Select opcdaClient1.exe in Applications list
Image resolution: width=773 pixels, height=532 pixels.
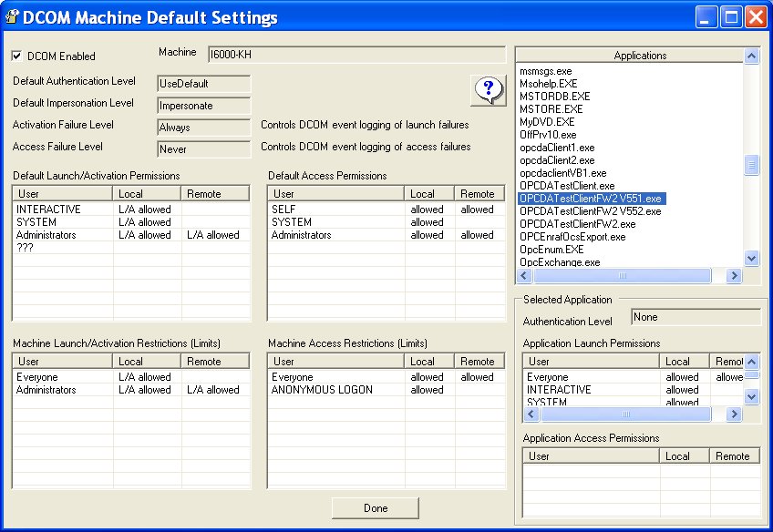click(557, 148)
